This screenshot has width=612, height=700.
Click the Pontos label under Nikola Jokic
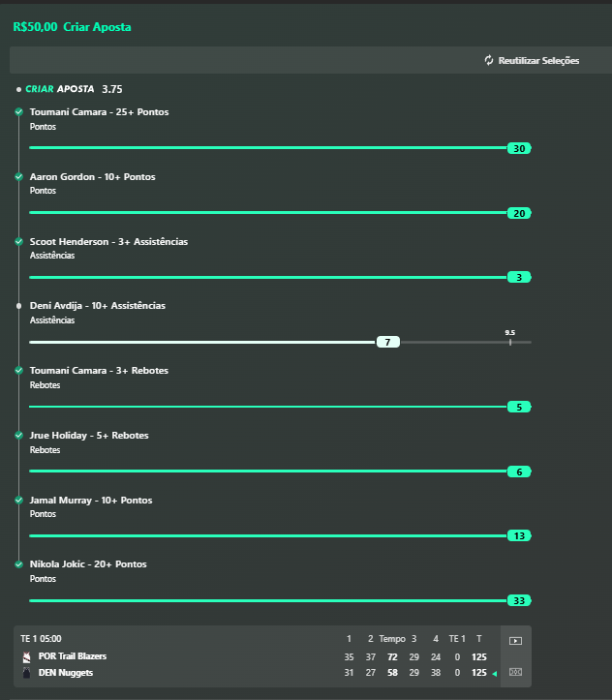click(43, 579)
